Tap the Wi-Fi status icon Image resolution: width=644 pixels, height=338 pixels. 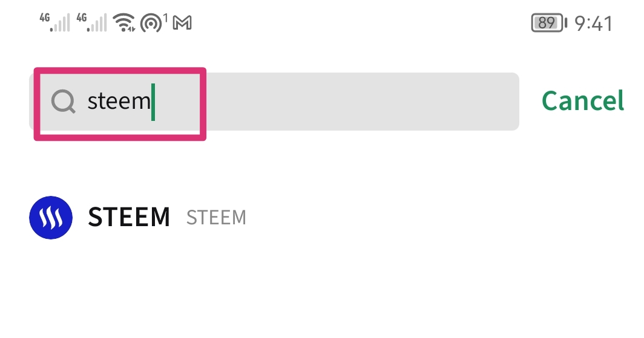(x=125, y=23)
